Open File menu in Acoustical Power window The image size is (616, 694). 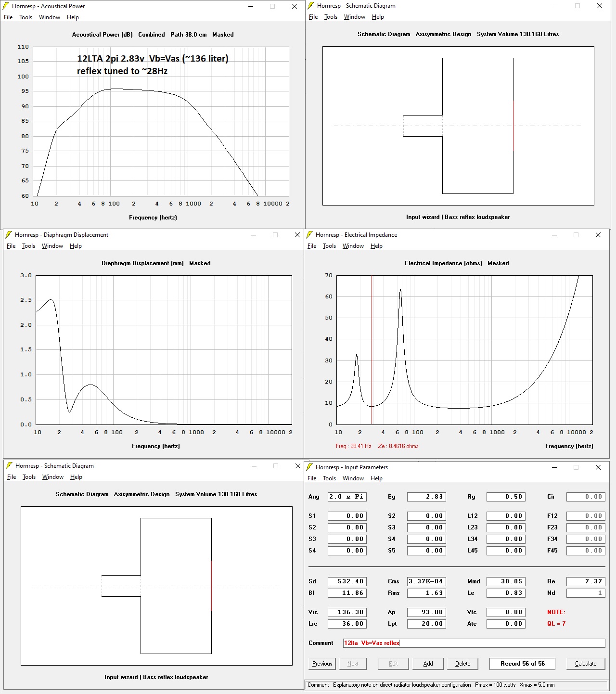[x=8, y=17]
